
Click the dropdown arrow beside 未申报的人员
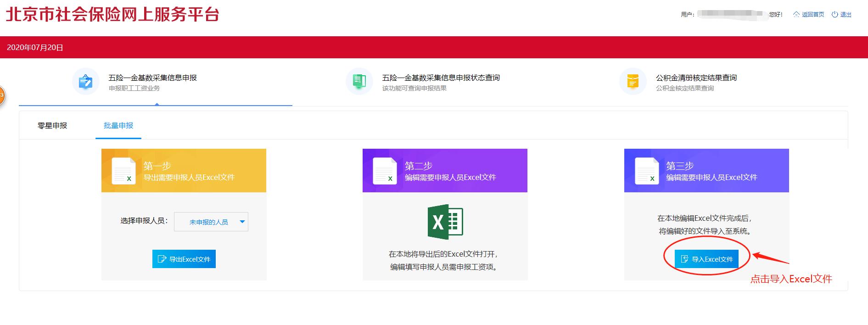pyautogui.click(x=242, y=222)
